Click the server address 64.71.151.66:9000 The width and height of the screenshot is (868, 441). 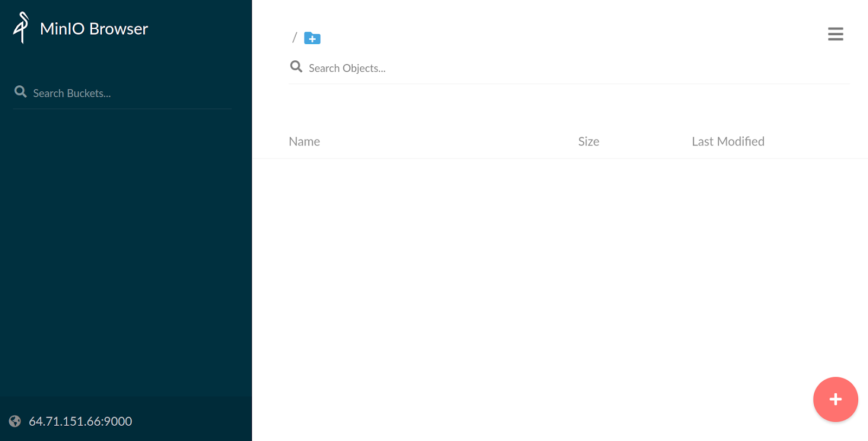(x=80, y=421)
